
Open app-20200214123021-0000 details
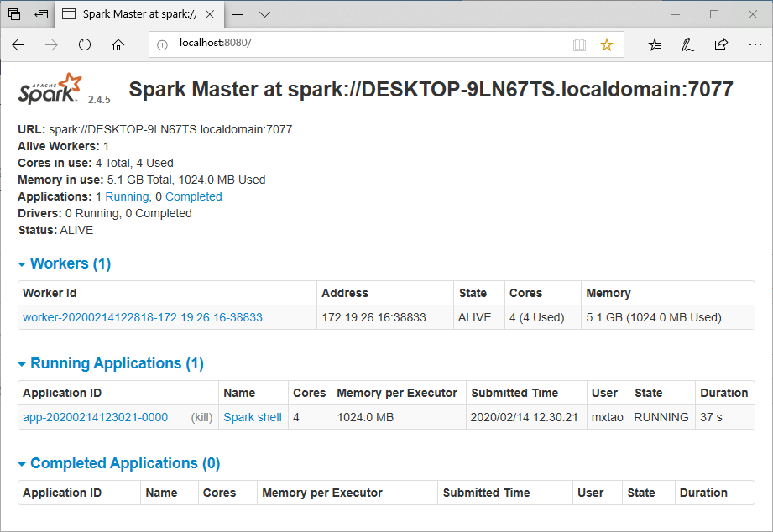[96, 417]
